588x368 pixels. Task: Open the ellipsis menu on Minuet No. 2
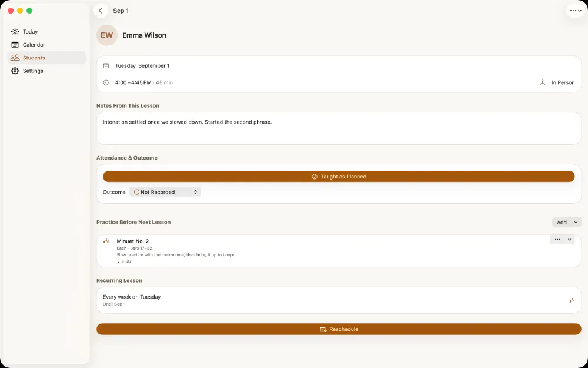[557, 240]
